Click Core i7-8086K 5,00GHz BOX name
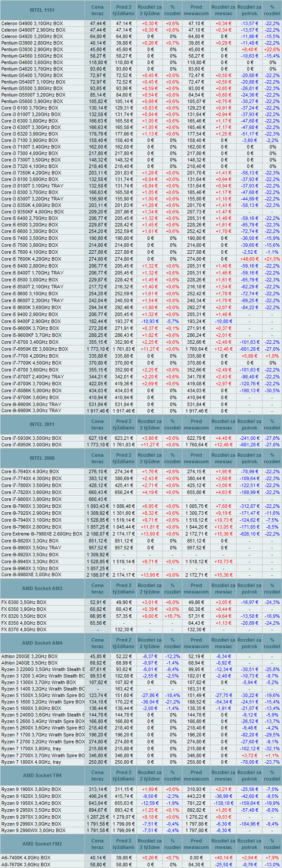This screenshot has width=282, height=868. [31, 390]
